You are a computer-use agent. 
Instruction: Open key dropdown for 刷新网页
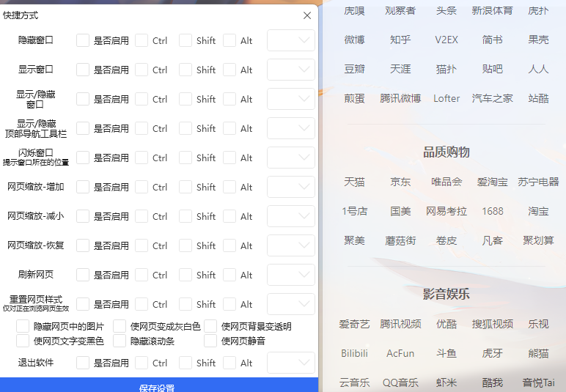[291, 275]
